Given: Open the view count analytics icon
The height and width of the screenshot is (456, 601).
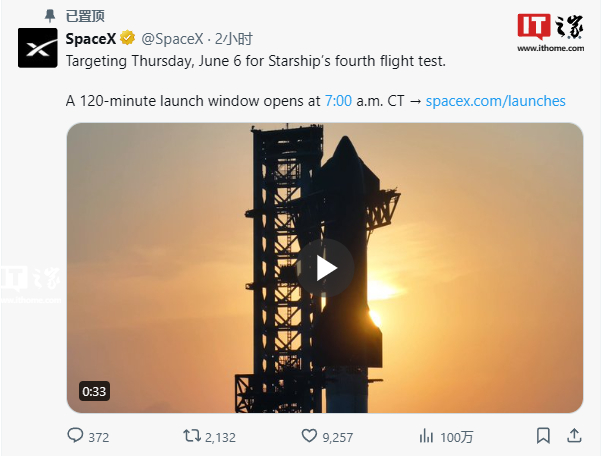Looking at the screenshot, I should pyautogui.click(x=427, y=436).
